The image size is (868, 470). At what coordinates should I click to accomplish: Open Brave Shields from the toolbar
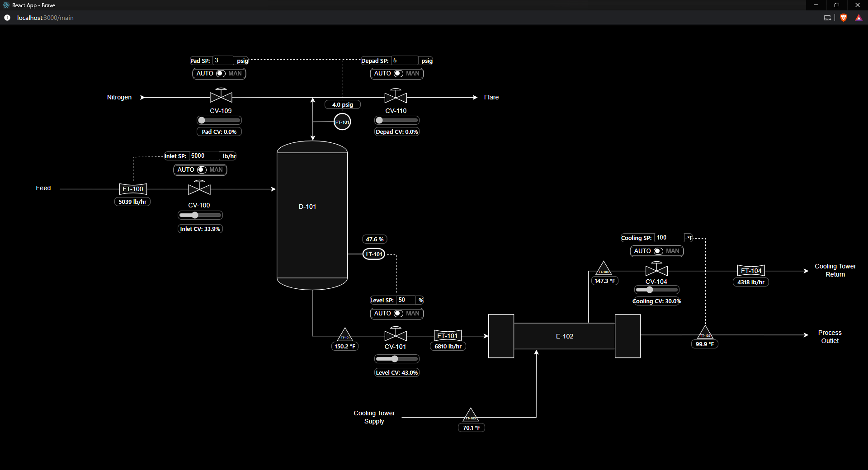[844, 18]
